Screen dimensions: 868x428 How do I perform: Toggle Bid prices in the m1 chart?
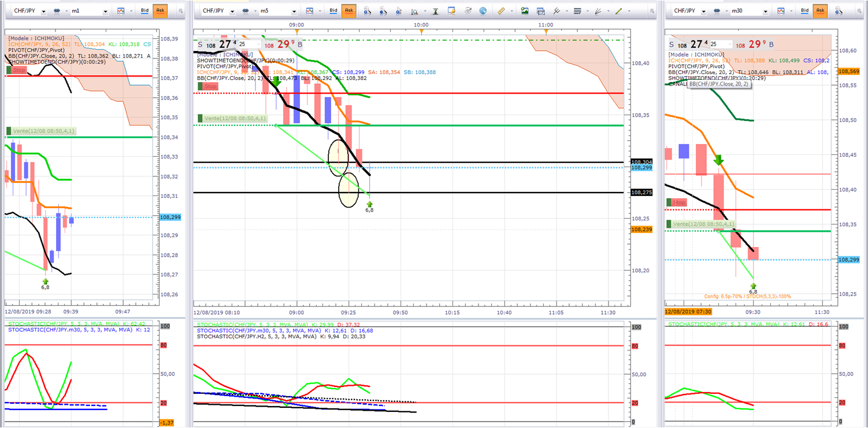click(144, 11)
